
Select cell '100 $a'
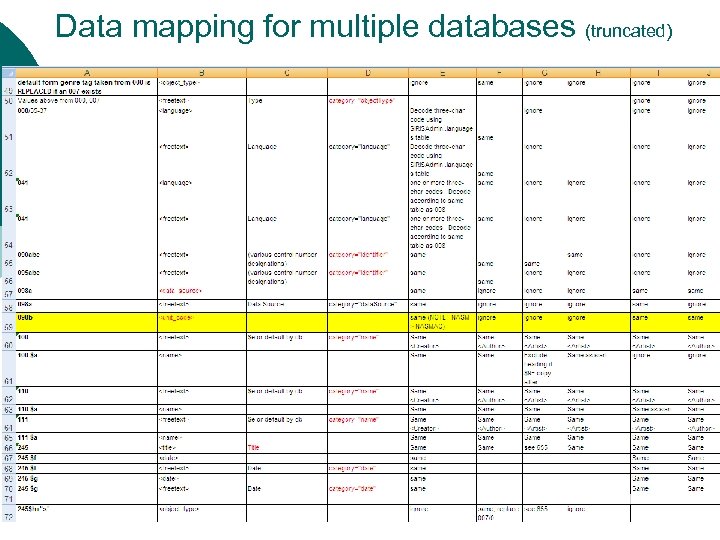coord(87,369)
